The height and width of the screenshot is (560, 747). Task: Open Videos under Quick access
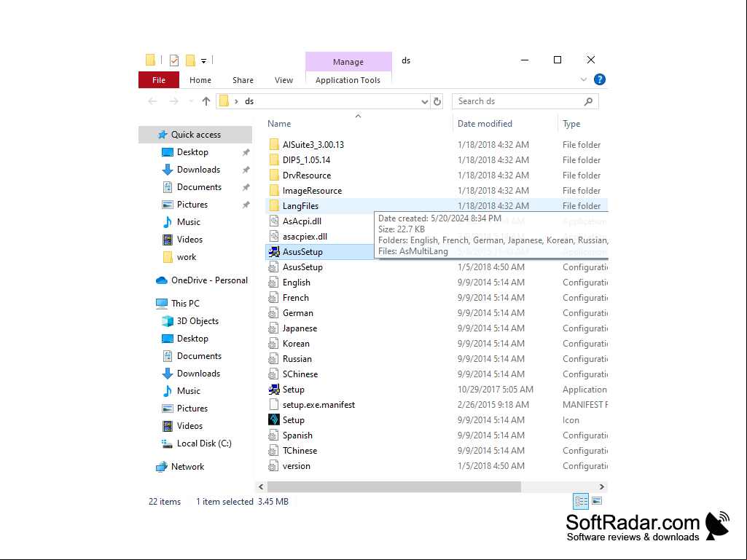pos(189,240)
